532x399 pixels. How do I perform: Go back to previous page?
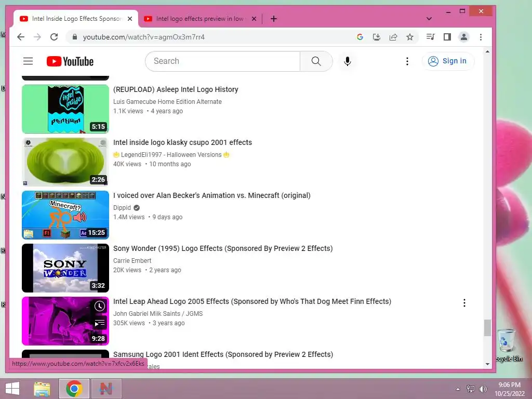point(21,37)
